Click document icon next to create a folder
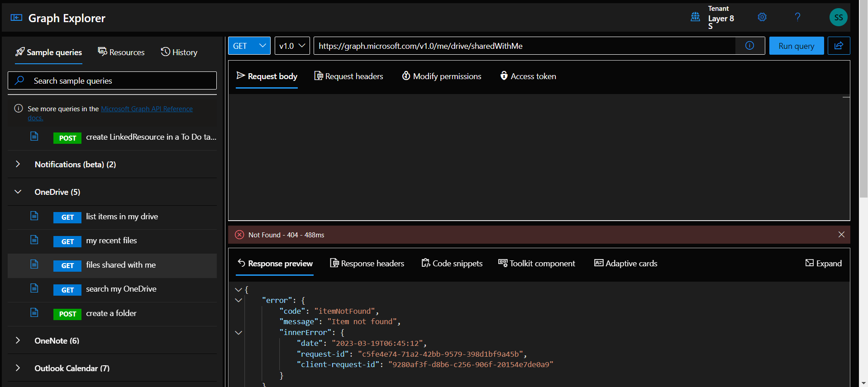The image size is (868, 387). coord(34,312)
